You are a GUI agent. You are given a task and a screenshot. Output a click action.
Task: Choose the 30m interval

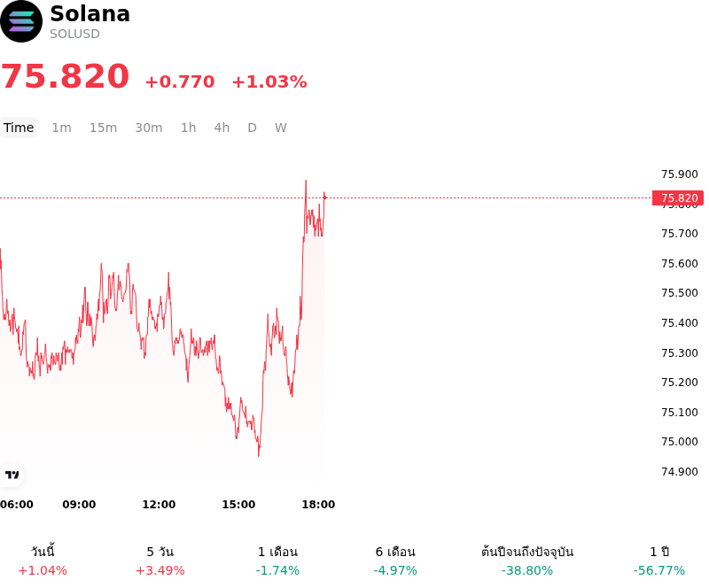tap(149, 128)
